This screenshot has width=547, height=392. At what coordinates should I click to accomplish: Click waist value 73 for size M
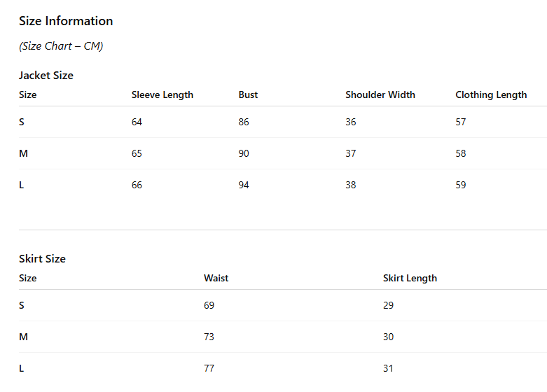[x=209, y=337]
